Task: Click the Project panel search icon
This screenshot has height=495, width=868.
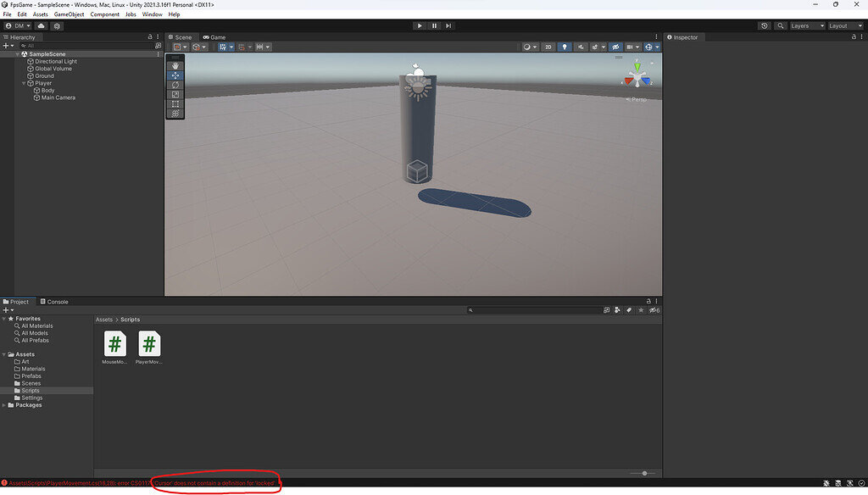Action: (470, 309)
